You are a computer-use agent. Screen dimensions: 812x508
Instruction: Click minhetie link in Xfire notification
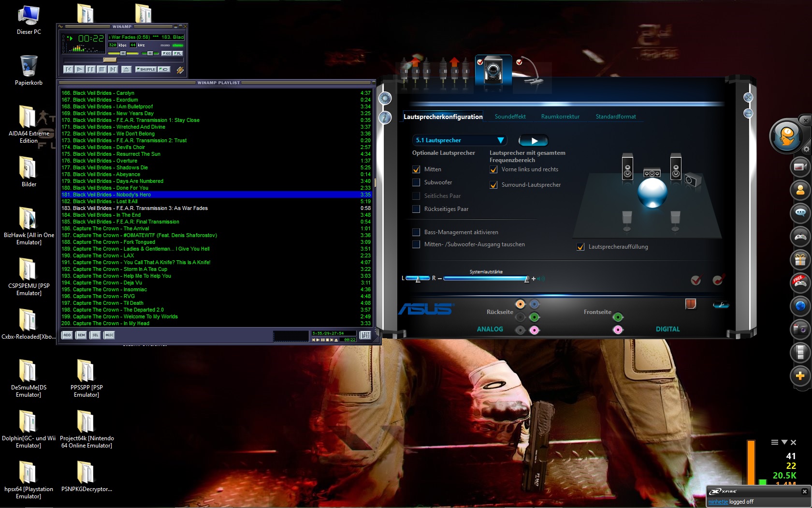point(718,502)
